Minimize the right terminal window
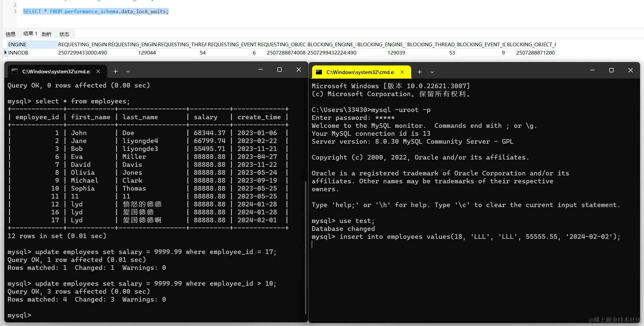This screenshot has width=644, height=326. [592, 70]
